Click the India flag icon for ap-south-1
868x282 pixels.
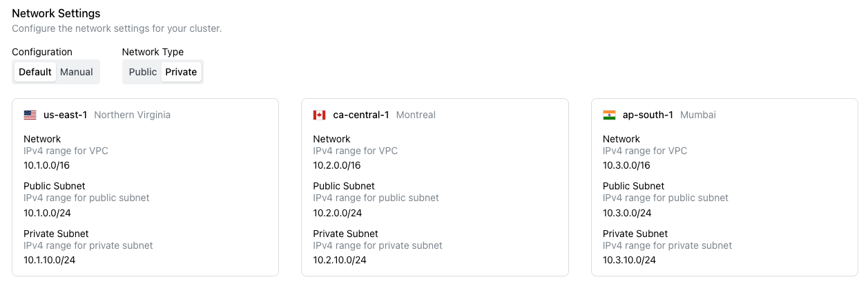pyautogui.click(x=609, y=115)
